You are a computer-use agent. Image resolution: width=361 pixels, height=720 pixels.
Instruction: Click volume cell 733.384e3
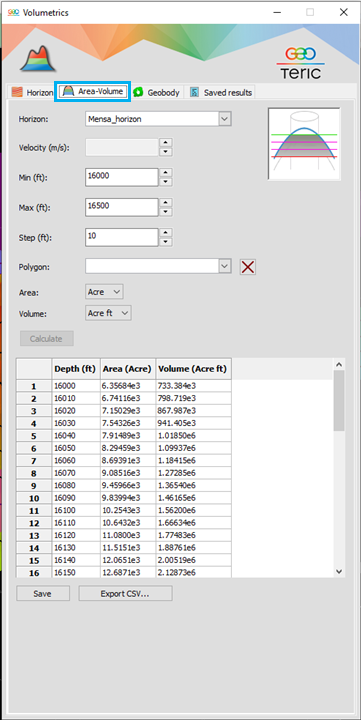[x=193, y=386]
